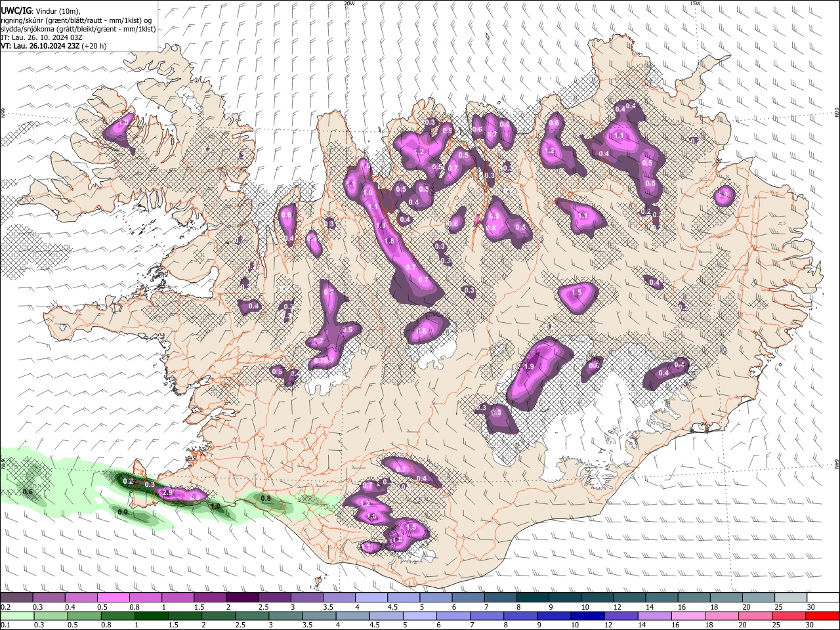Click the 0.9 value in the green offshore rain band
The image size is (840, 630).
point(122,512)
